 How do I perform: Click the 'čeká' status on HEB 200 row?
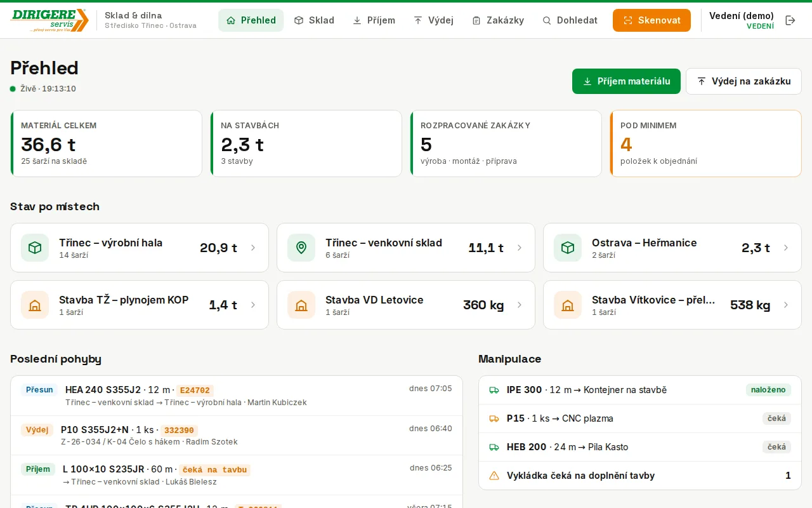coord(776,447)
